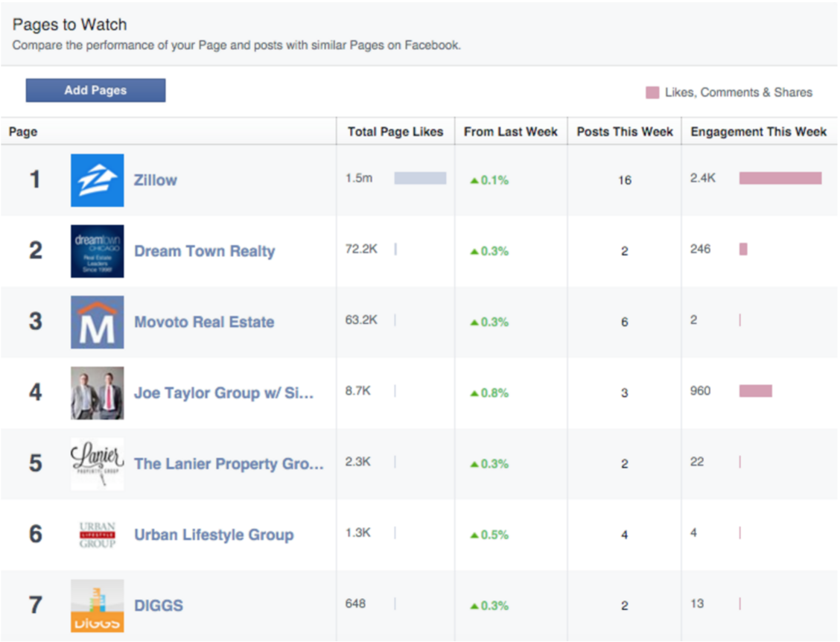This screenshot has width=840, height=642.
Task: Click Dream Town Realty's 246 engagement bar
Action: [x=743, y=249]
